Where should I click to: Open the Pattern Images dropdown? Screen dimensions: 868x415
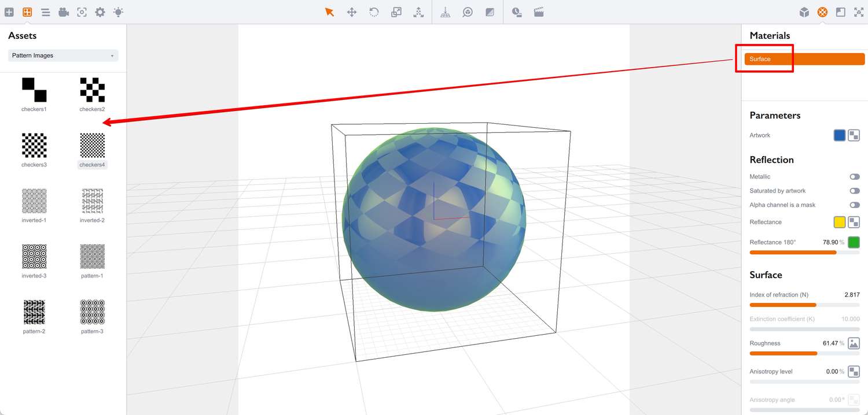(x=64, y=55)
